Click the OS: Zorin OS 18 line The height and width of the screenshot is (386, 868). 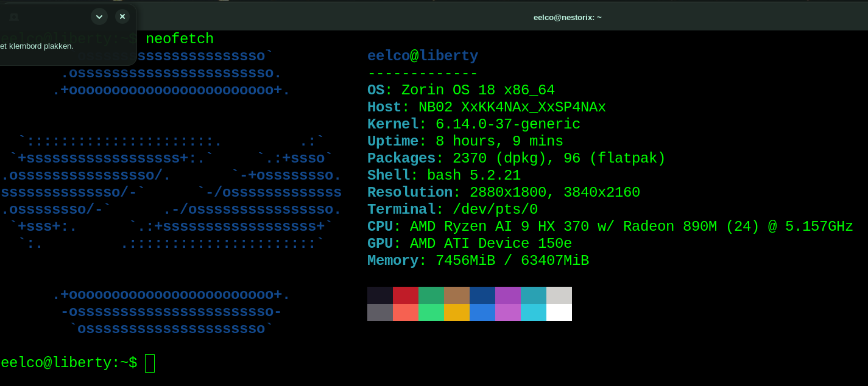tap(461, 89)
